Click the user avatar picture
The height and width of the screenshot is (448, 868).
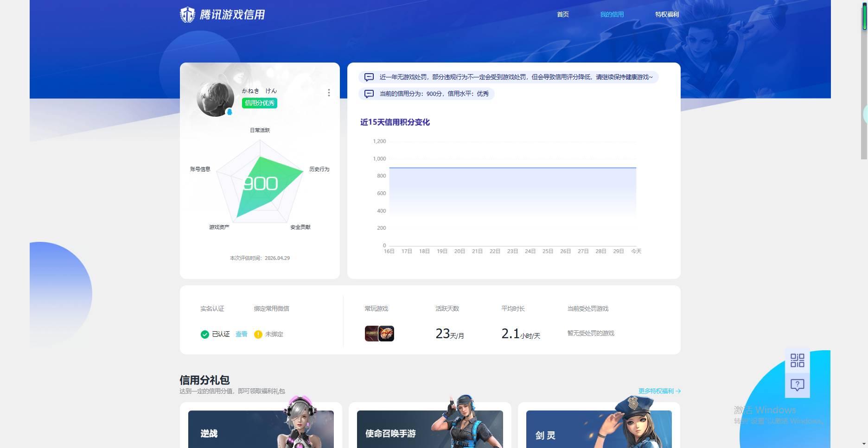click(x=215, y=99)
